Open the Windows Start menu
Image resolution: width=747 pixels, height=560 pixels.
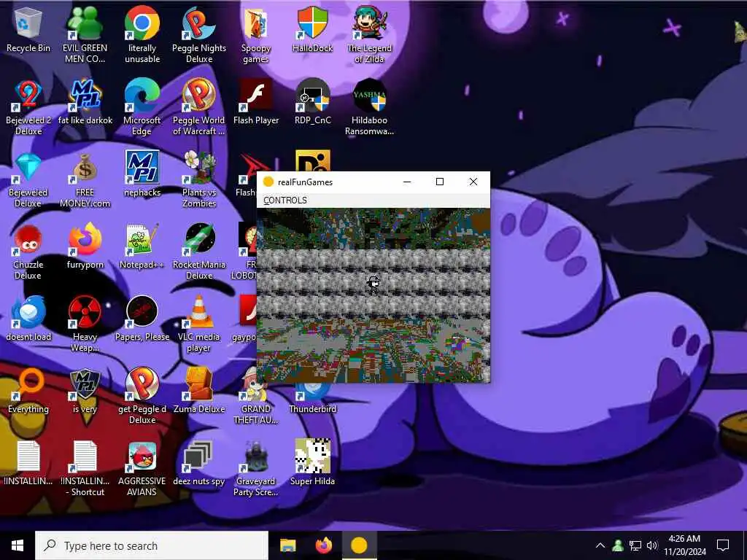(18, 545)
